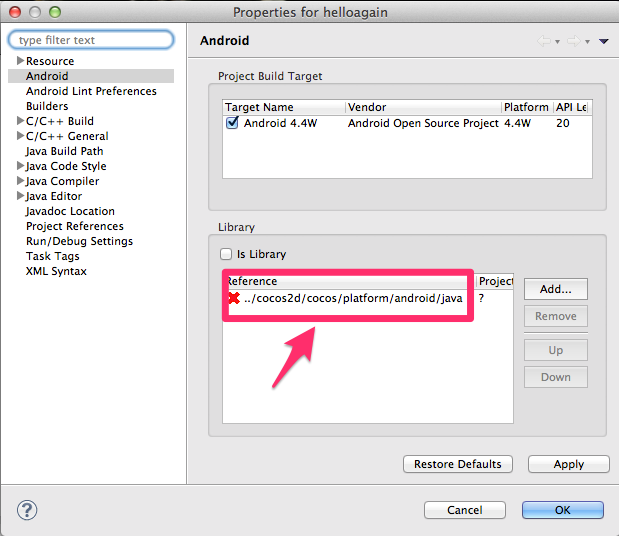
Task: Expand the Java Editor node
Action: [20, 195]
